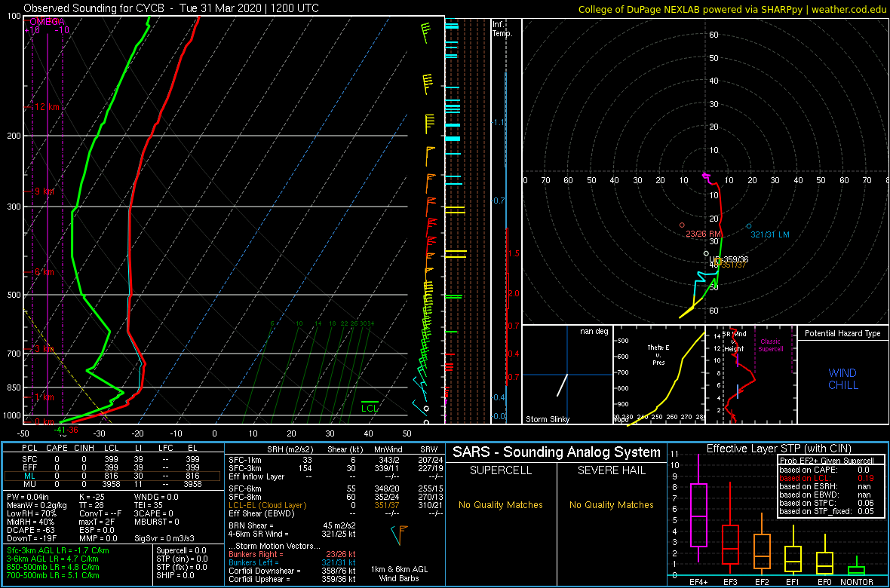Viewport: 890px width, 588px height.
Task: Click the Potential Hazard Type heading
Action: tap(842, 333)
